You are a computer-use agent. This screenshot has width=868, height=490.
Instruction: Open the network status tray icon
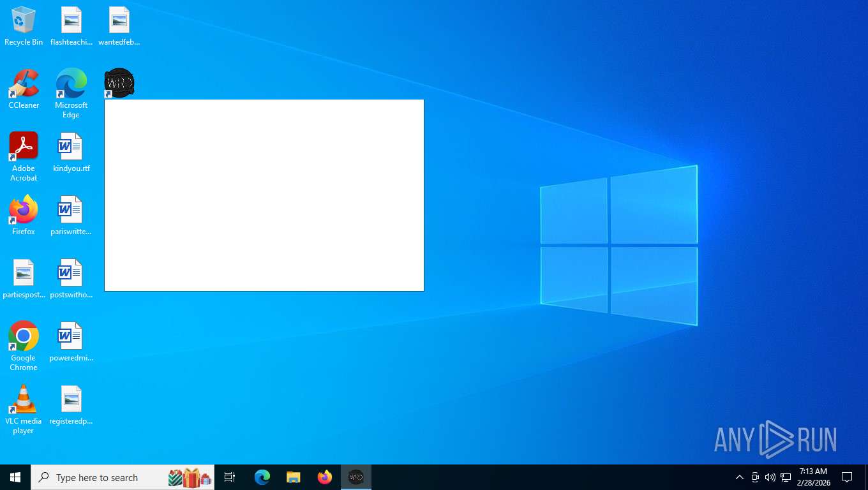pos(786,477)
